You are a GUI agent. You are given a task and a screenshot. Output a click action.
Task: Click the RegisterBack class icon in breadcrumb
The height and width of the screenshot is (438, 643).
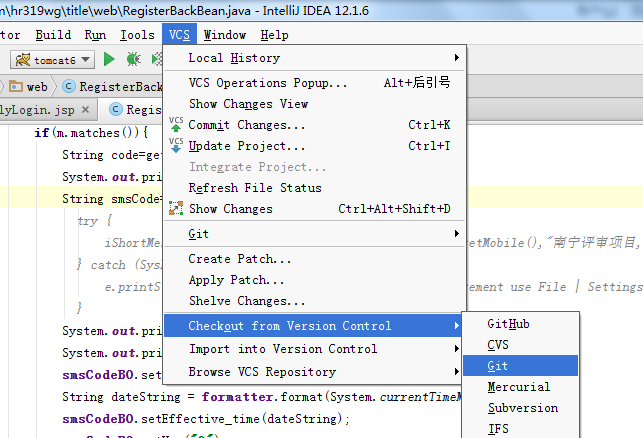tap(68, 87)
